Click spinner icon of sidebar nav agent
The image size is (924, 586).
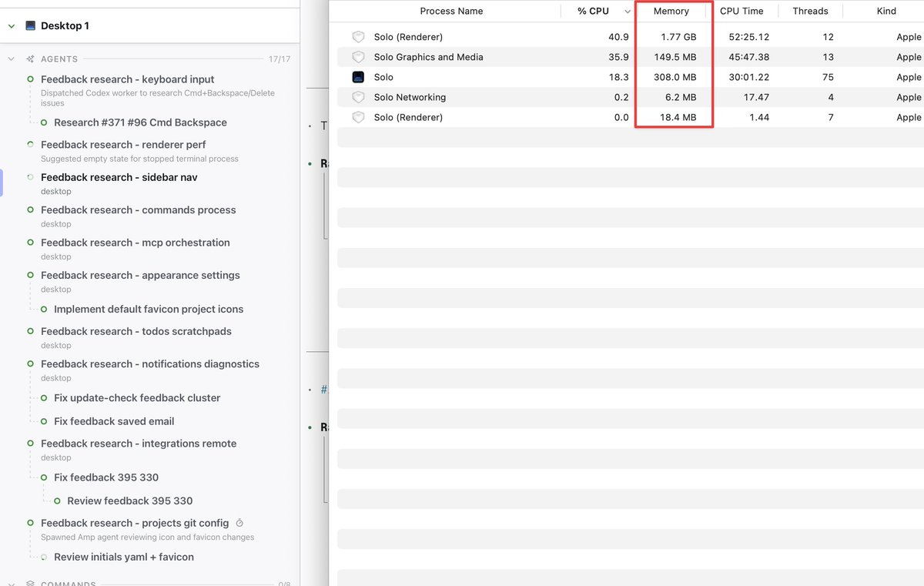click(x=31, y=177)
